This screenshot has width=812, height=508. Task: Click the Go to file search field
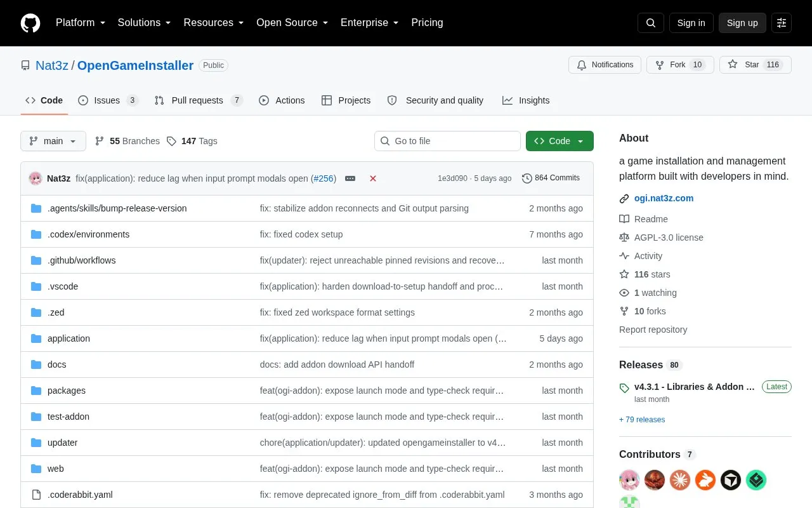point(447,141)
